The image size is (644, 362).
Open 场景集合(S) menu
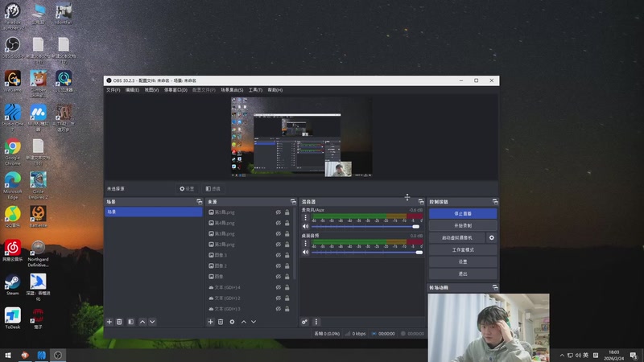pos(232,90)
